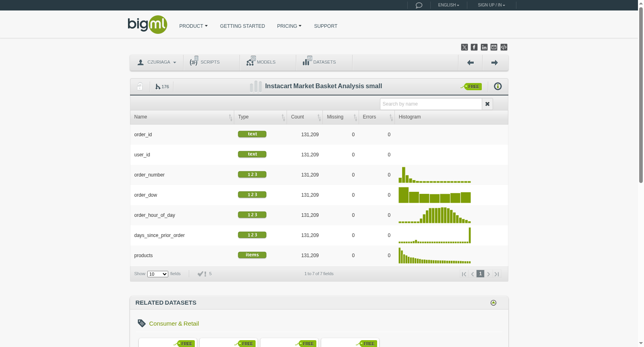Viewport: 644px width, 347px height.
Task: Open the products histogram
Action: (435, 256)
